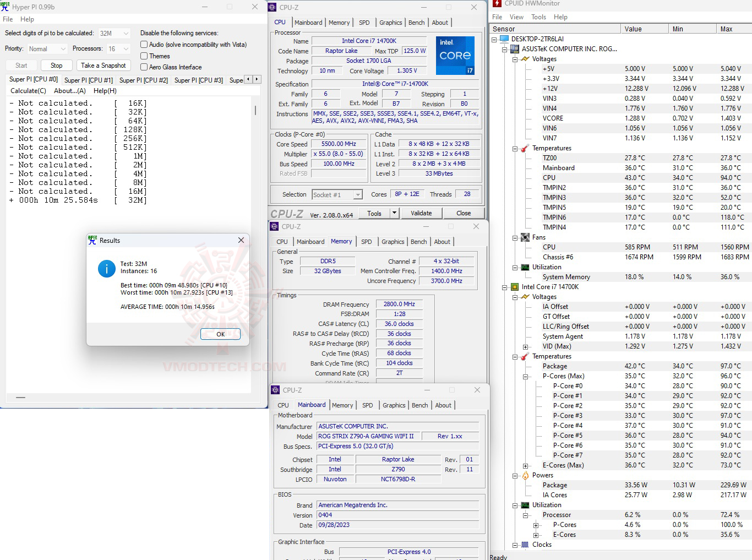Click the Tools button in CPU-Z
The height and width of the screenshot is (560, 752).
(374, 213)
